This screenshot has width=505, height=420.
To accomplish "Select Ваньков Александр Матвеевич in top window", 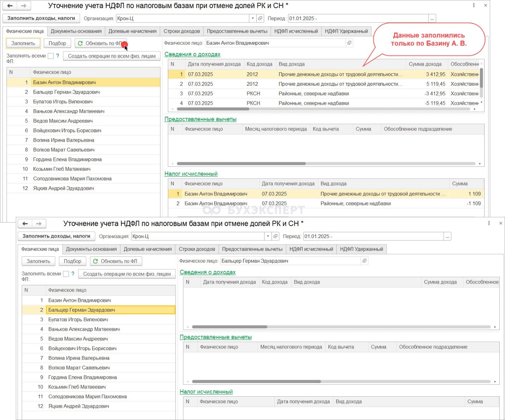I will pyautogui.click(x=84, y=111).
